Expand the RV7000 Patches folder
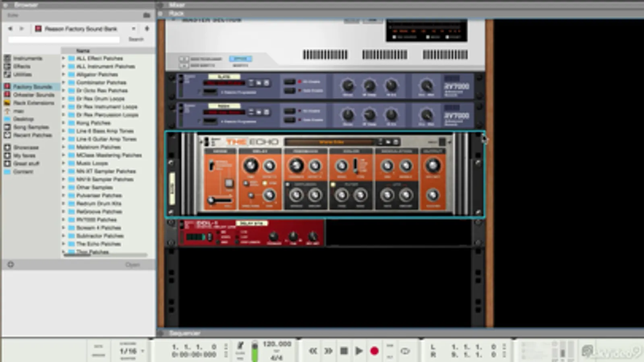644x362 pixels. [x=64, y=220]
